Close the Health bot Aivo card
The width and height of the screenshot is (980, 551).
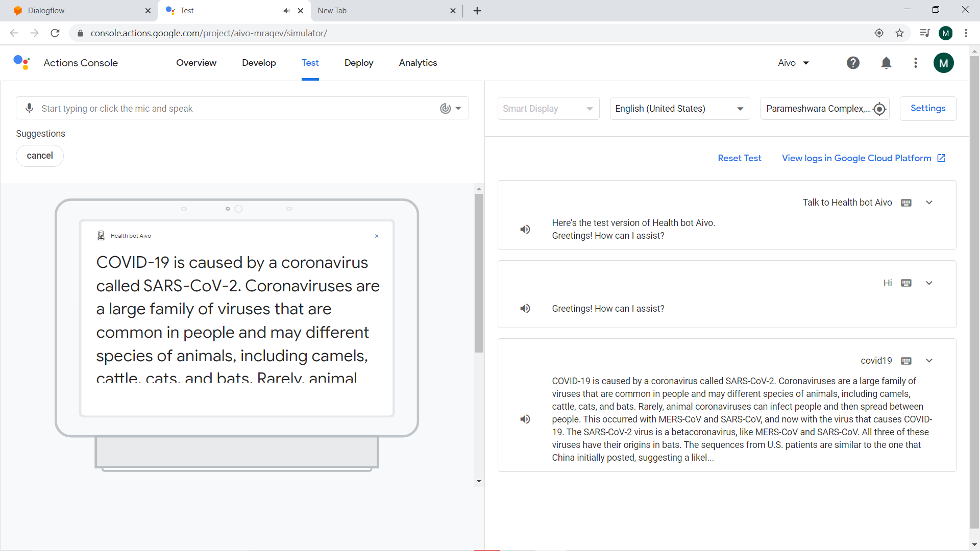click(x=377, y=236)
